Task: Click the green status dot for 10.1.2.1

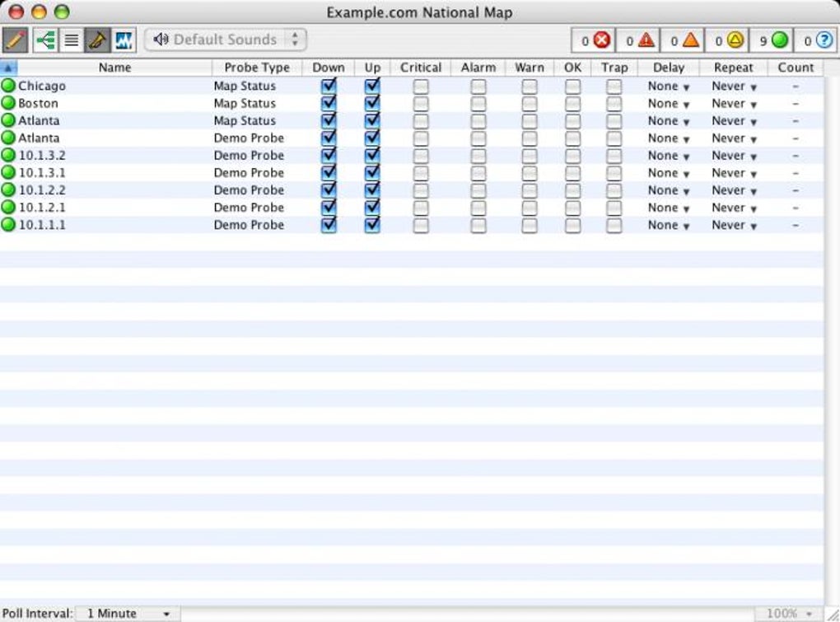Action: [x=8, y=208]
